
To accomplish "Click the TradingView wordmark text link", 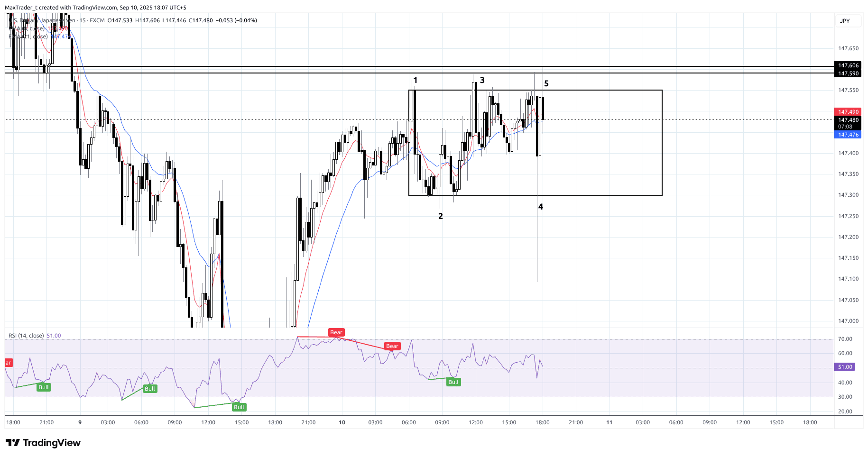I will (x=52, y=443).
